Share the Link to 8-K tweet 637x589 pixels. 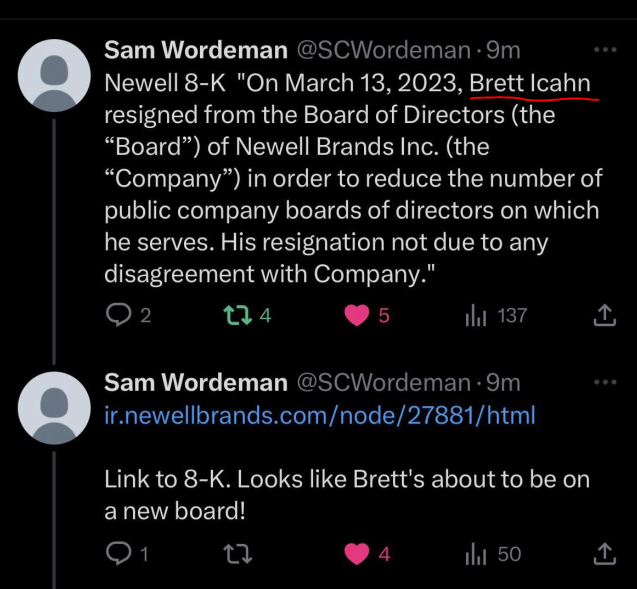pyautogui.click(x=604, y=553)
